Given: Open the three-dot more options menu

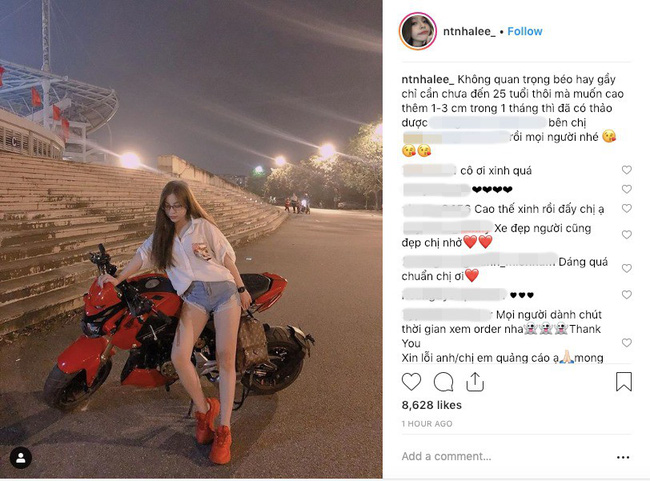Looking at the screenshot, I should [623, 457].
